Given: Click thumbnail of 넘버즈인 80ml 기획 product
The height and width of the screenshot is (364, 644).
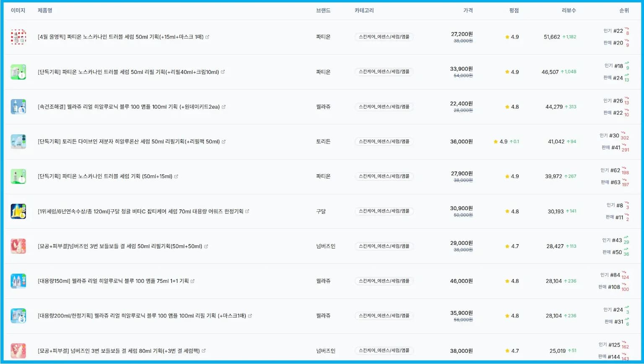Looking at the screenshot, I should tap(18, 351).
